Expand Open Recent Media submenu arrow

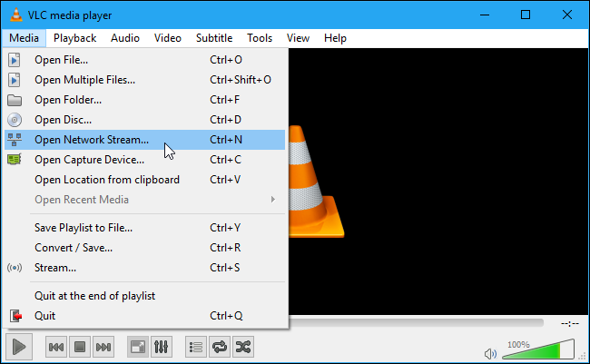click(273, 200)
